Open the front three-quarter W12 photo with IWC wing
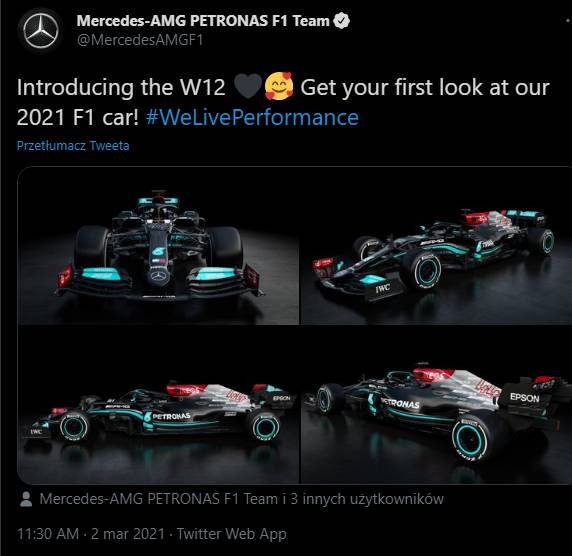 [x=436, y=246]
